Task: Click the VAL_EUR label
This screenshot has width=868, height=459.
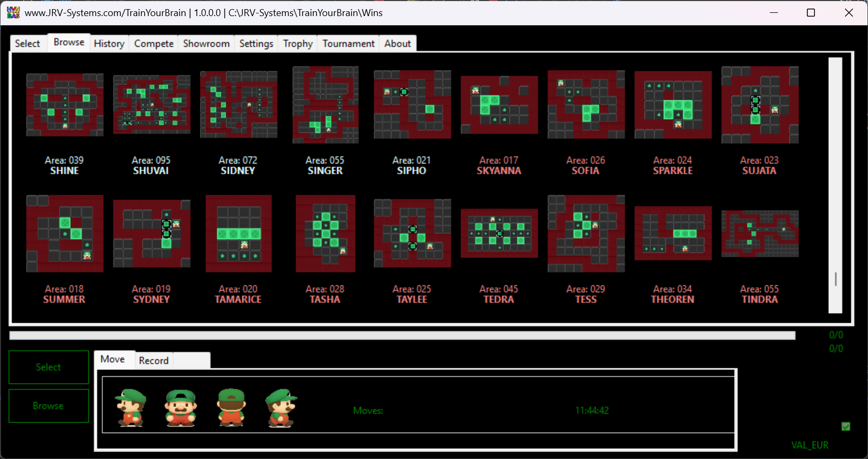Action: click(x=810, y=445)
